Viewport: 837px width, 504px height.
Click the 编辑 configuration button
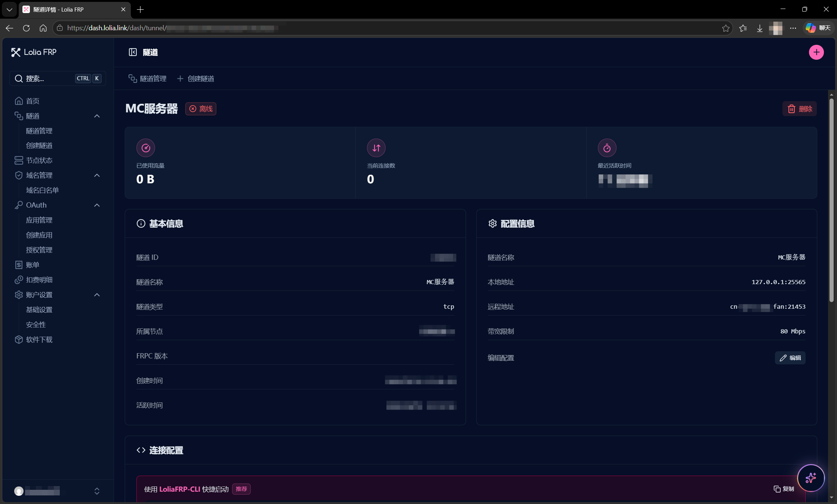point(790,358)
